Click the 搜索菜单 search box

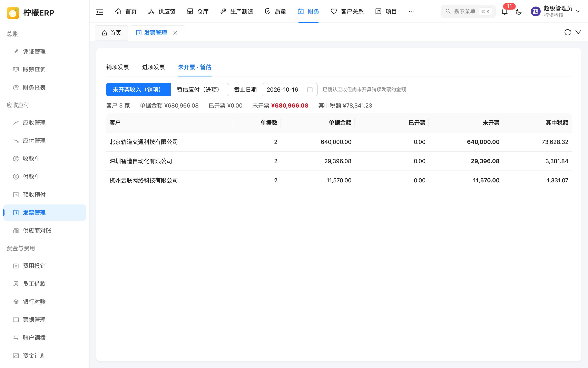point(468,11)
